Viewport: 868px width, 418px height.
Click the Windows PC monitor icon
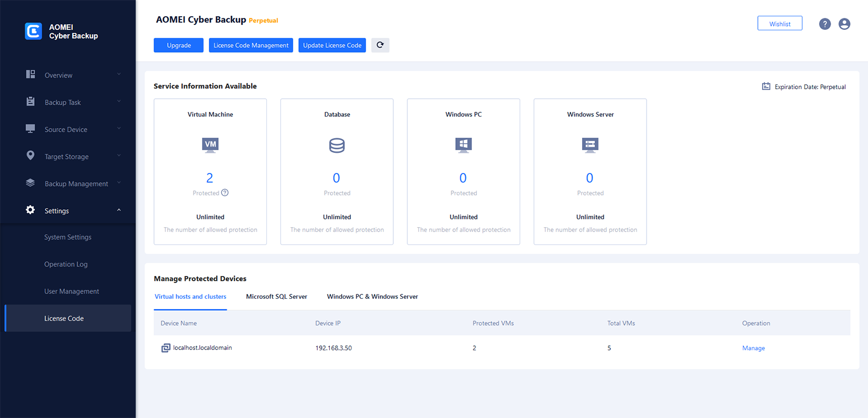(463, 145)
